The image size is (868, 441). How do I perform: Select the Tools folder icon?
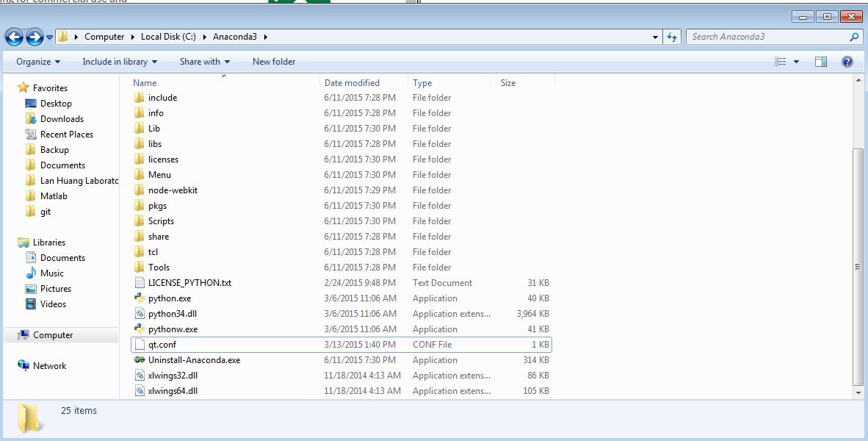point(140,268)
